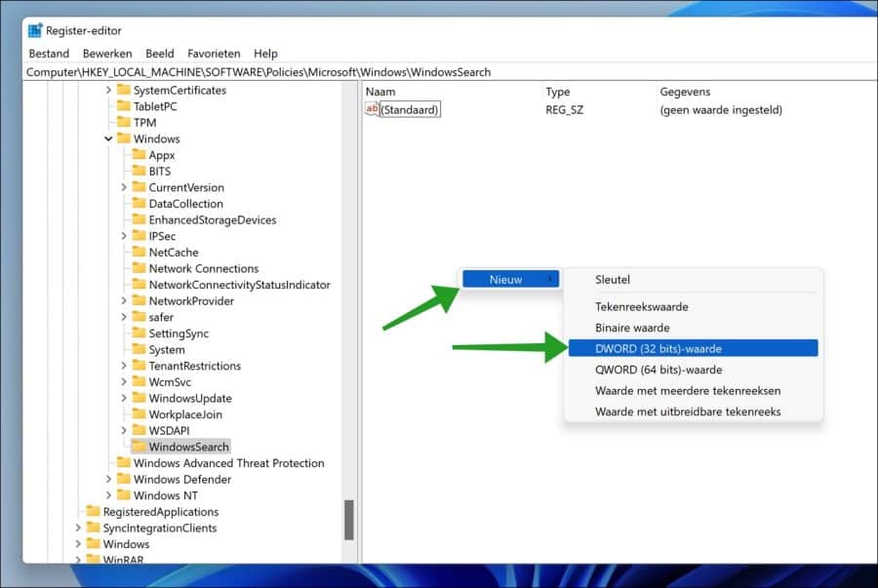Click the DataCollection folder icon
This screenshot has width=878, height=588.
(139, 203)
